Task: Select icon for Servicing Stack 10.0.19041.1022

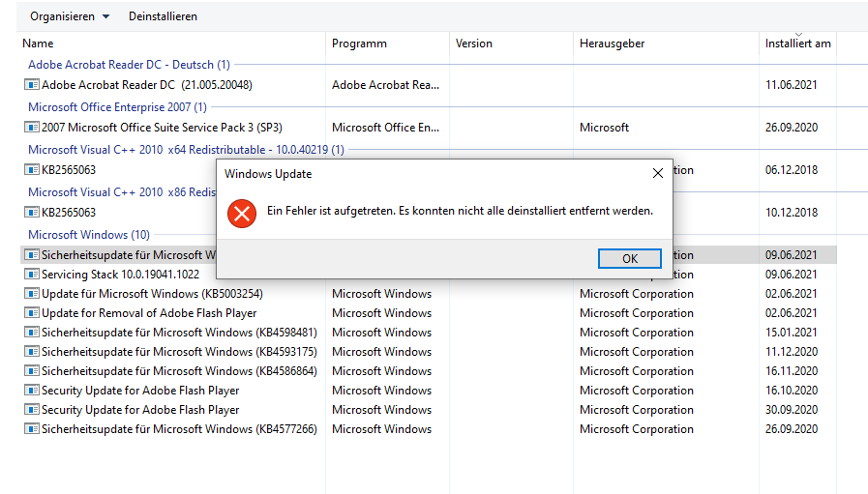Action: (31, 275)
